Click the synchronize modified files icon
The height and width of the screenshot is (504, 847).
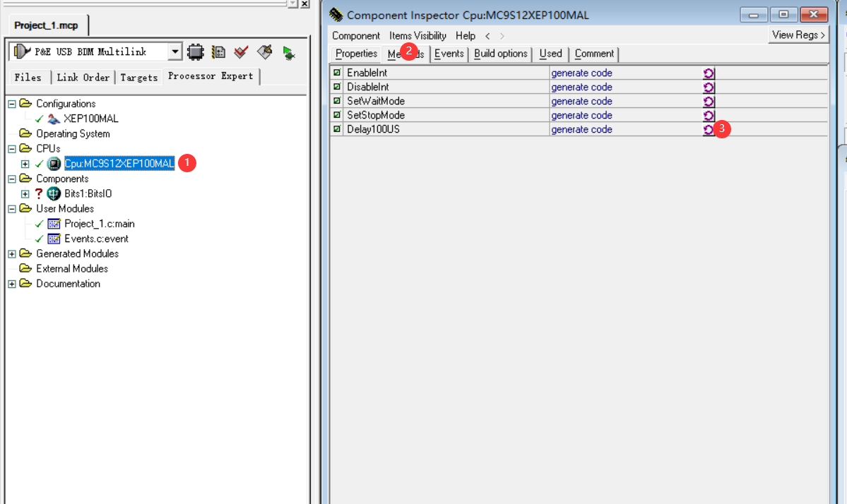tap(219, 52)
